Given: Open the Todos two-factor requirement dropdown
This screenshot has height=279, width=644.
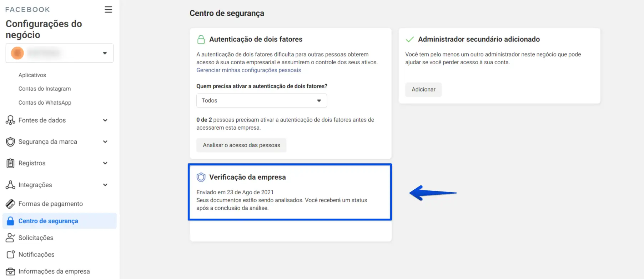Looking at the screenshot, I should (262, 101).
